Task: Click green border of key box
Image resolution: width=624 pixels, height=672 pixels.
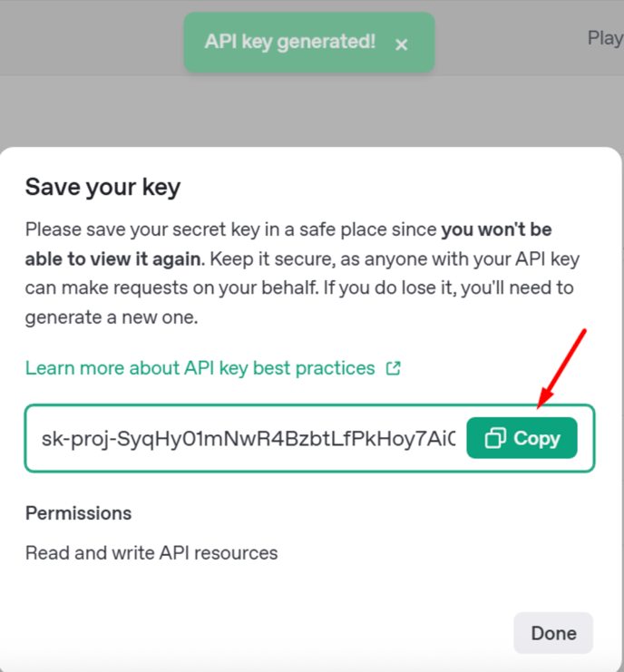Action: point(309,405)
